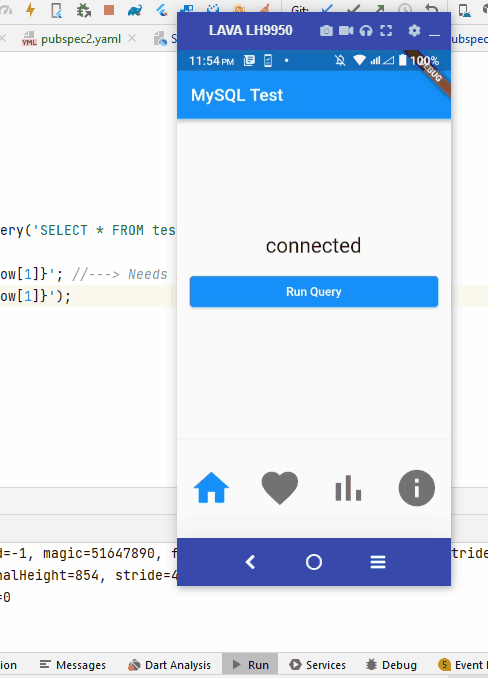Tap the Run Query button
The height and width of the screenshot is (678, 488).
[x=314, y=292]
